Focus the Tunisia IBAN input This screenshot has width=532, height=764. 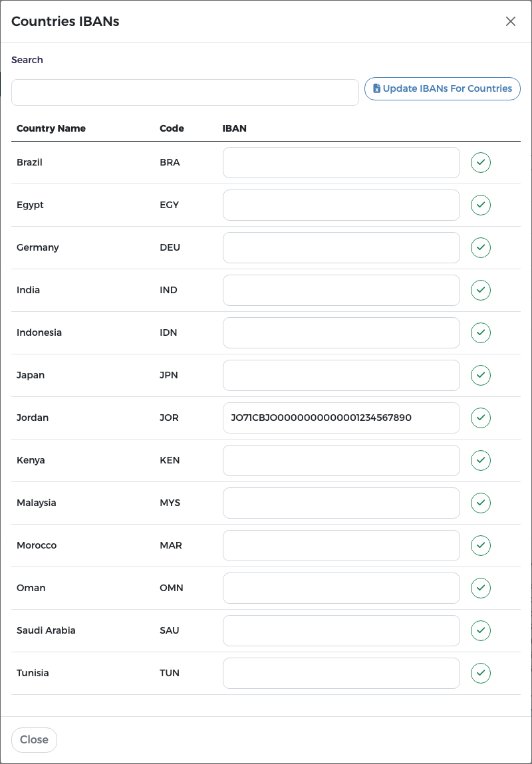[x=342, y=673]
